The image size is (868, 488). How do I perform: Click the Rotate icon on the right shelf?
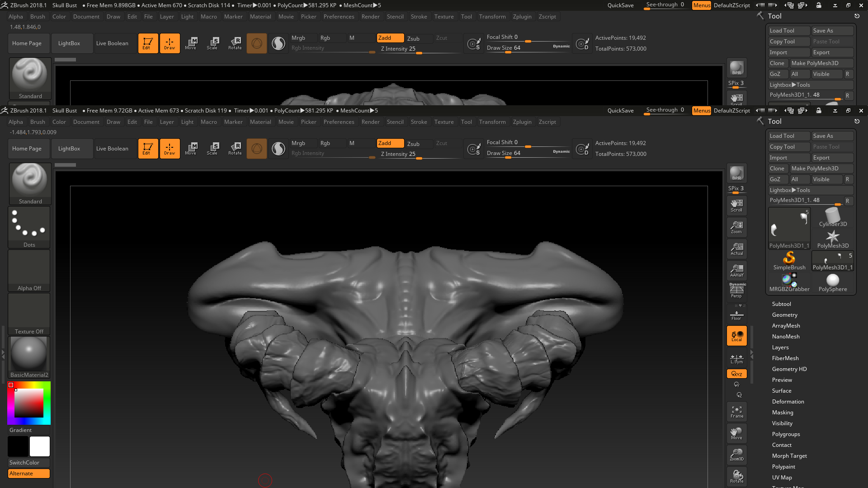736,477
